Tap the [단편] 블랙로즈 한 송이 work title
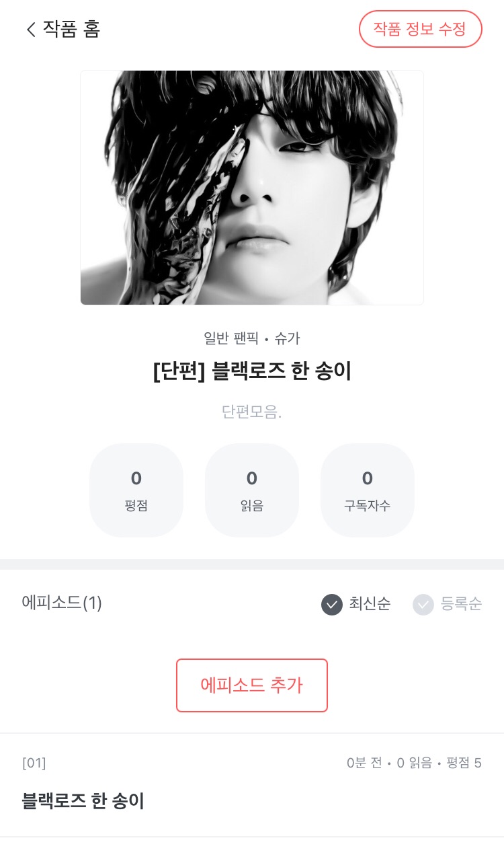 pos(252,371)
